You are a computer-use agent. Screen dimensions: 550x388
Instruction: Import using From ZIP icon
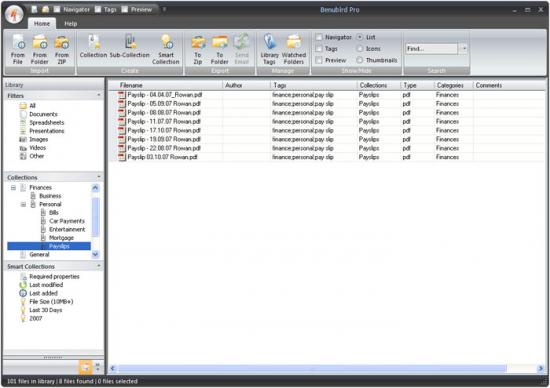tap(62, 49)
